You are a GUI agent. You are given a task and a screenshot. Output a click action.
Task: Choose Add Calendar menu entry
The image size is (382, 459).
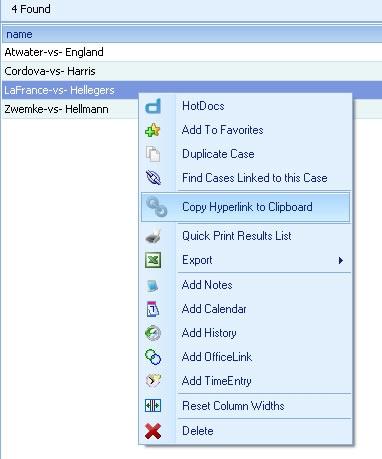pyautogui.click(x=246, y=309)
